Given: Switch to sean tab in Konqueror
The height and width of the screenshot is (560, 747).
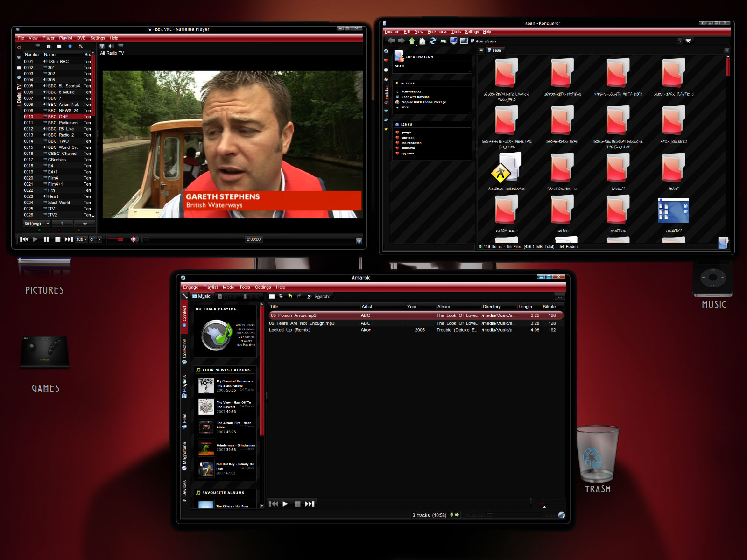Looking at the screenshot, I should [x=494, y=50].
